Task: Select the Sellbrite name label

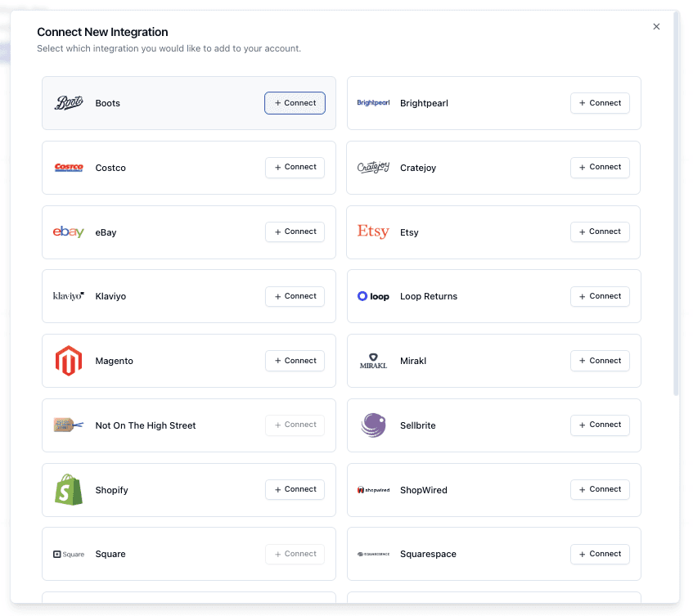Action: (417, 425)
